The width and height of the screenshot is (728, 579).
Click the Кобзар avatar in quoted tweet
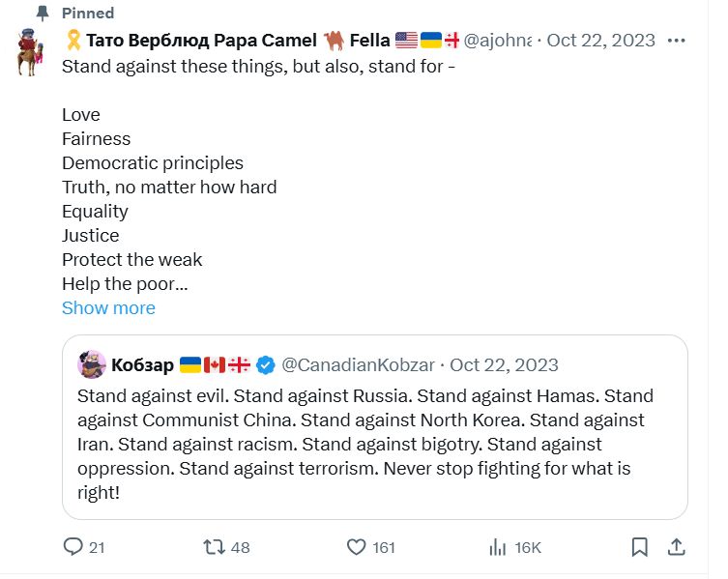pos(92,364)
